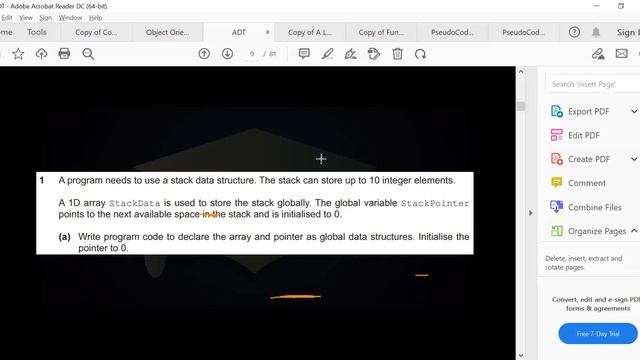Viewport: 640px width, 360px height.
Task: Select the highlighter pen tool
Action: [x=327, y=54]
